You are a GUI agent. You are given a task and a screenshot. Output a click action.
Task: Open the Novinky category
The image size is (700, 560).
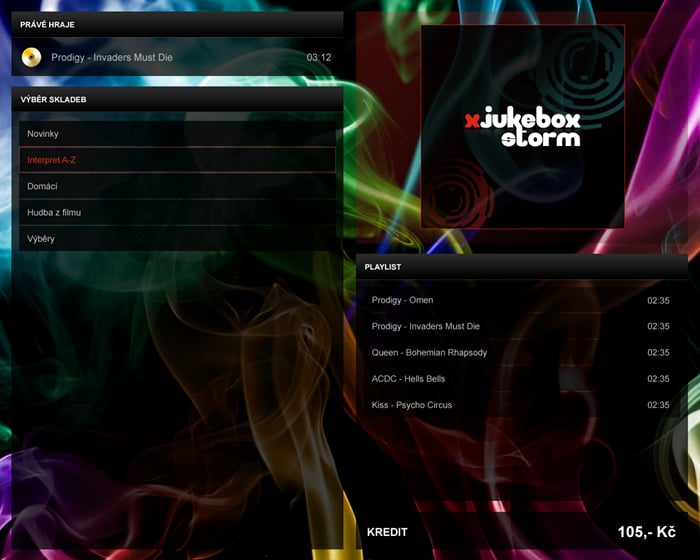point(177,134)
